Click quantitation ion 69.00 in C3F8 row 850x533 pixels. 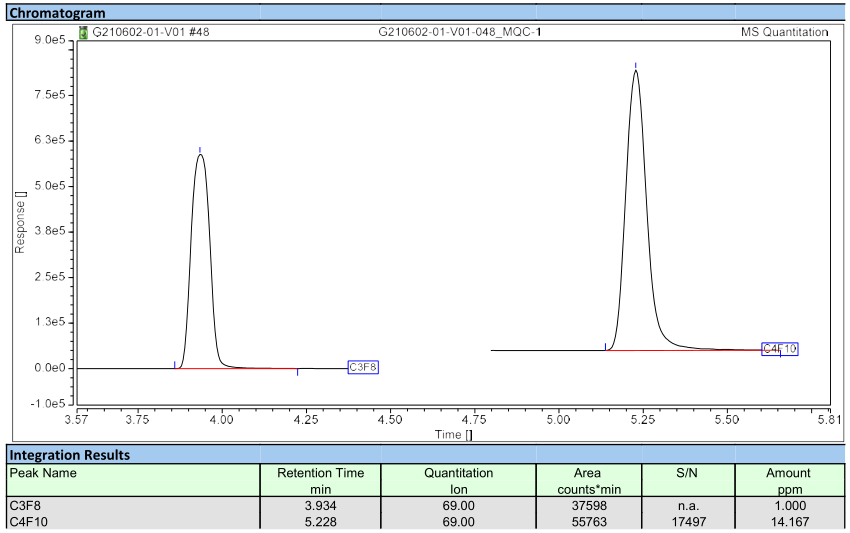459,505
